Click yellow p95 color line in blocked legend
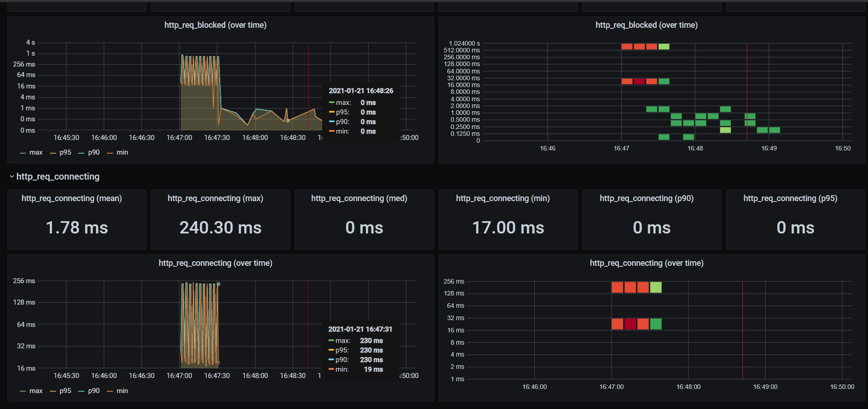 pos(53,153)
